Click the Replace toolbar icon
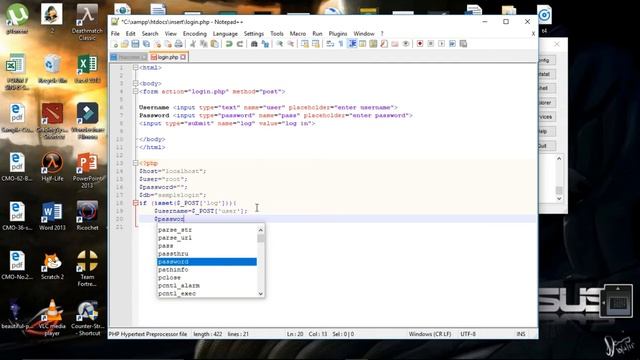Screen dimensions: 640x360 pyautogui.click(x=265, y=44)
